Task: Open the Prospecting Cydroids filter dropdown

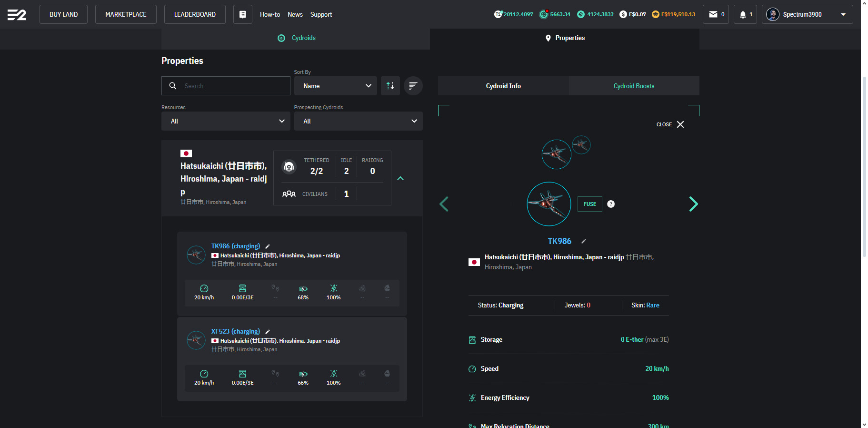Action: point(358,121)
